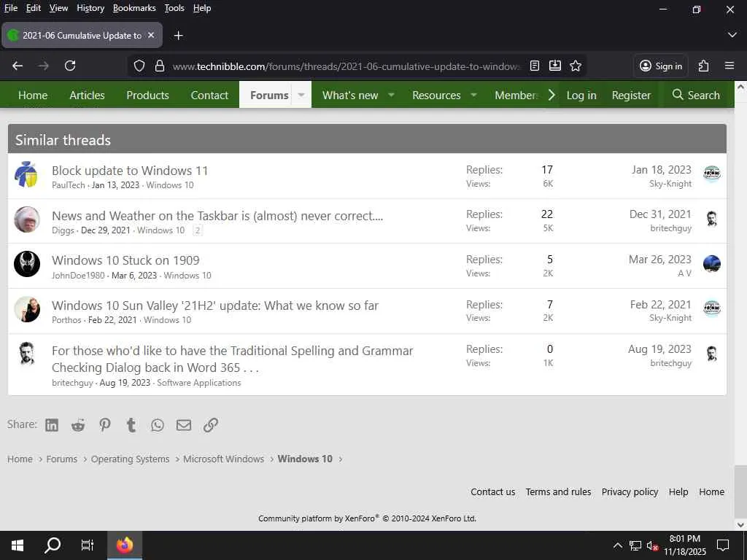Go to Home in site navigation
The height and width of the screenshot is (560, 747).
pos(33,96)
